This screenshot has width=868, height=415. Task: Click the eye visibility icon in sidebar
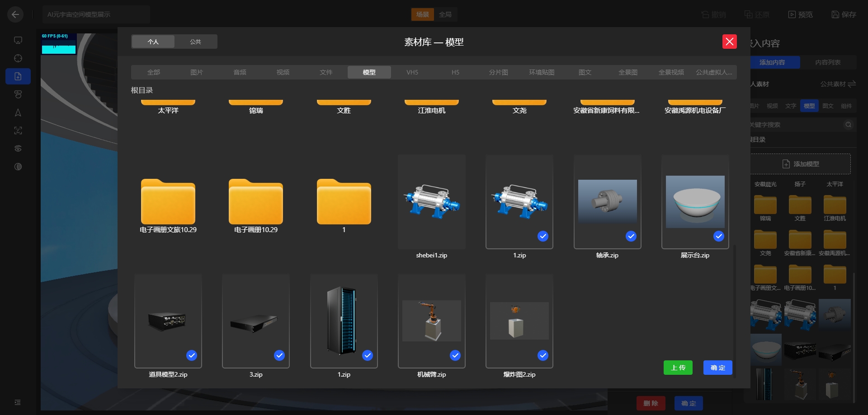tap(18, 148)
